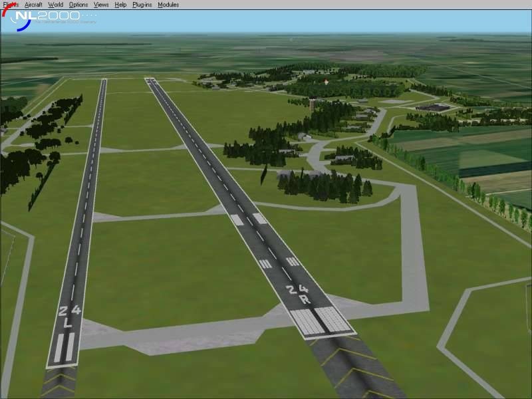Open the Plug-ins menu
This screenshot has height=399, width=532.
click(142, 5)
